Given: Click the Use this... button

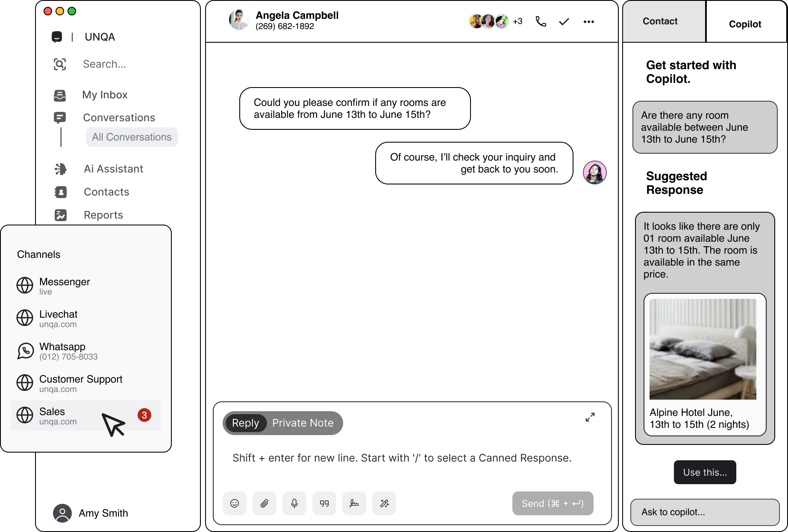Looking at the screenshot, I should [x=705, y=472].
